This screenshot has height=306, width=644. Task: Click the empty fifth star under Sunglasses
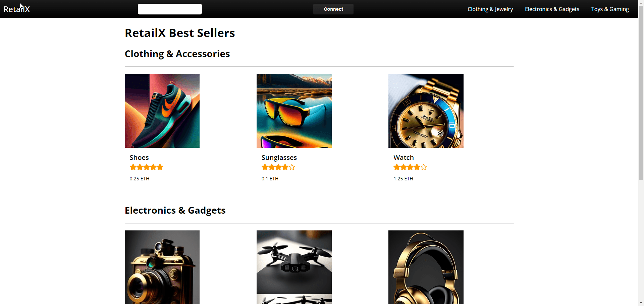coord(292,167)
